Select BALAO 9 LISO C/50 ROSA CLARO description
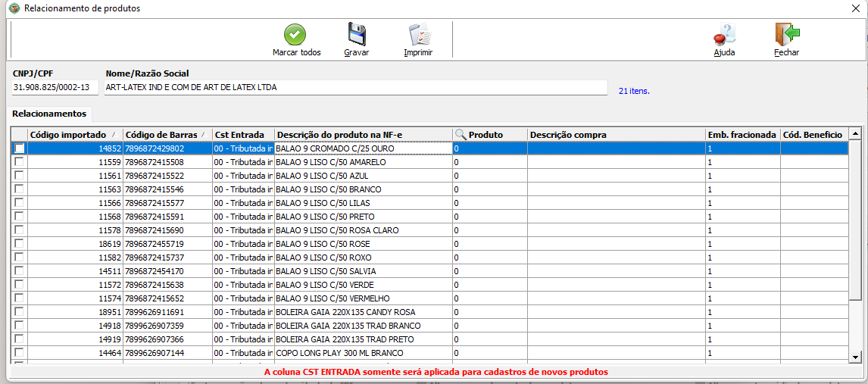868x384 pixels. pos(363,230)
